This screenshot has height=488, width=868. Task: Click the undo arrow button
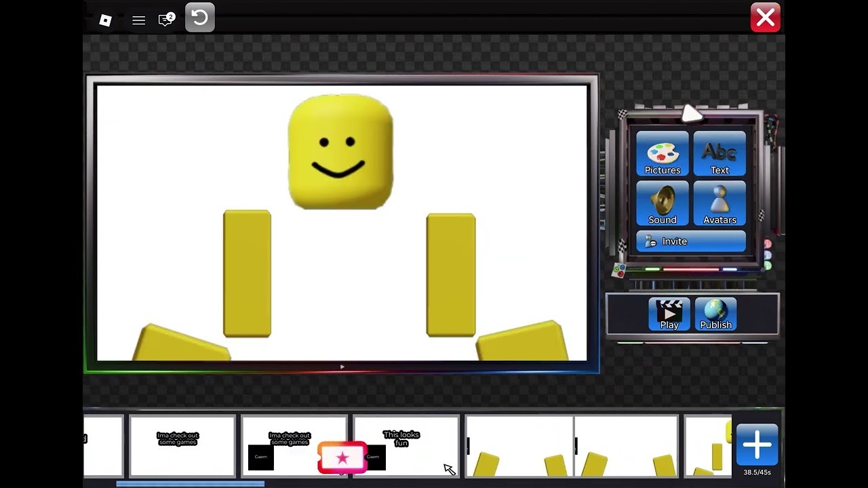coord(200,18)
